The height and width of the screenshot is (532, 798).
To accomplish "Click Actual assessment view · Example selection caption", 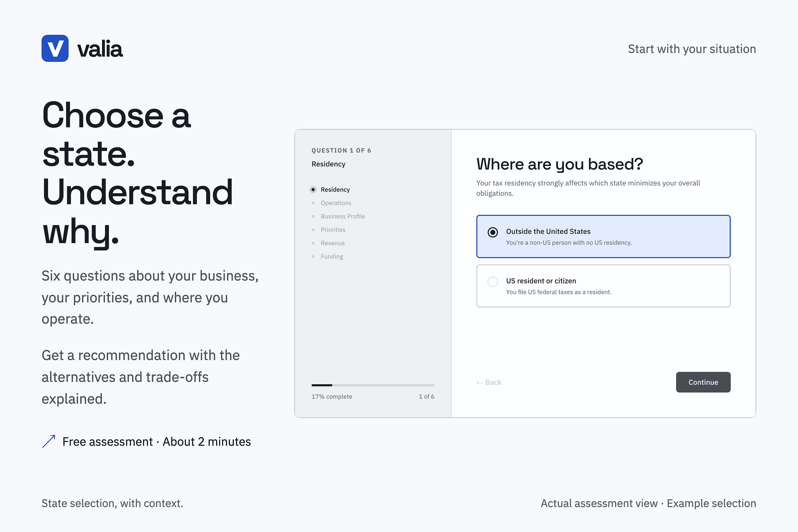I will tap(648, 503).
